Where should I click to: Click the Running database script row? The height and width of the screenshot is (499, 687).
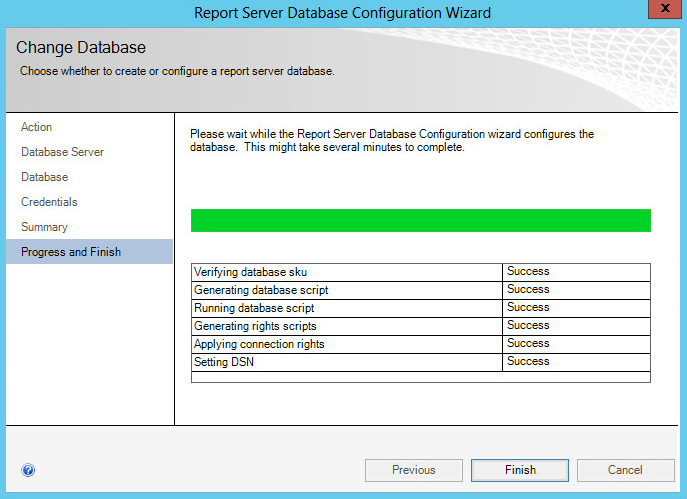click(421, 308)
